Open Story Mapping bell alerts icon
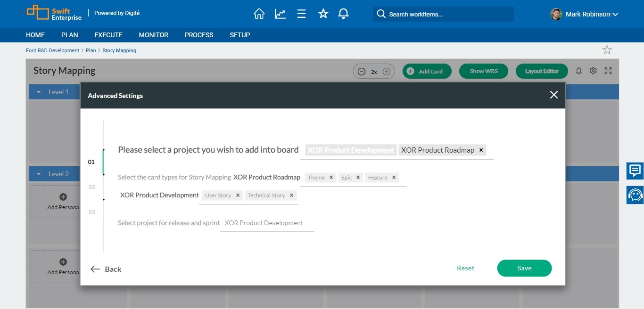This screenshot has height=309, width=644. 579,71
